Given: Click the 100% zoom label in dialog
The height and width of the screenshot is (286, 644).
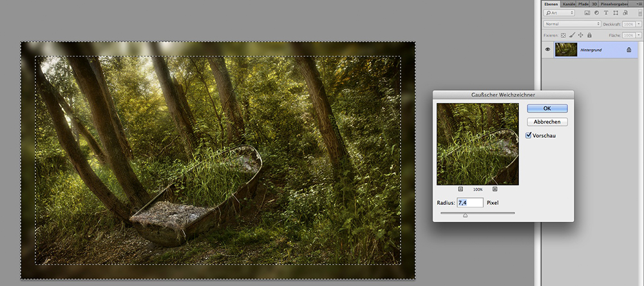Looking at the screenshot, I should [478, 189].
